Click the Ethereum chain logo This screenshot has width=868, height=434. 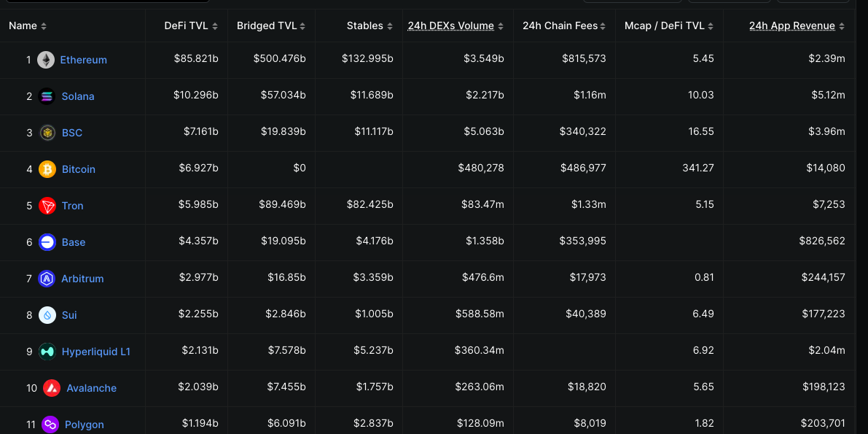[45, 59]
